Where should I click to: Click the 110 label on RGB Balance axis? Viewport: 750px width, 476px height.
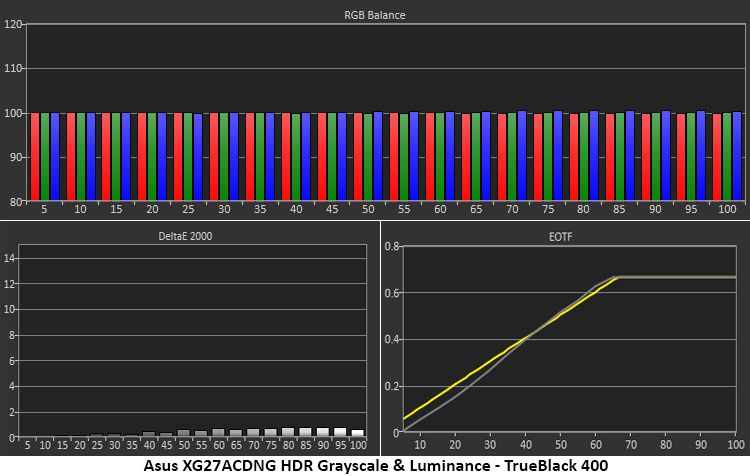point(12,68)
